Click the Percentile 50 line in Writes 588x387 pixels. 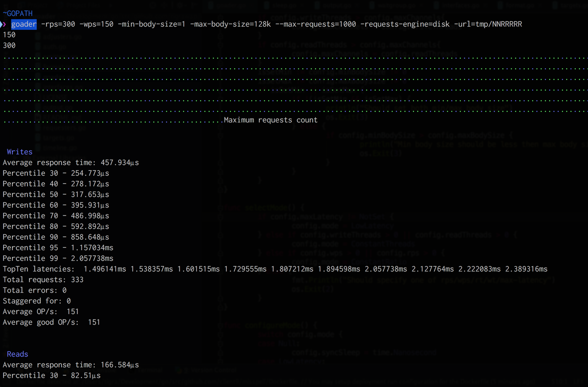point(56,195)
